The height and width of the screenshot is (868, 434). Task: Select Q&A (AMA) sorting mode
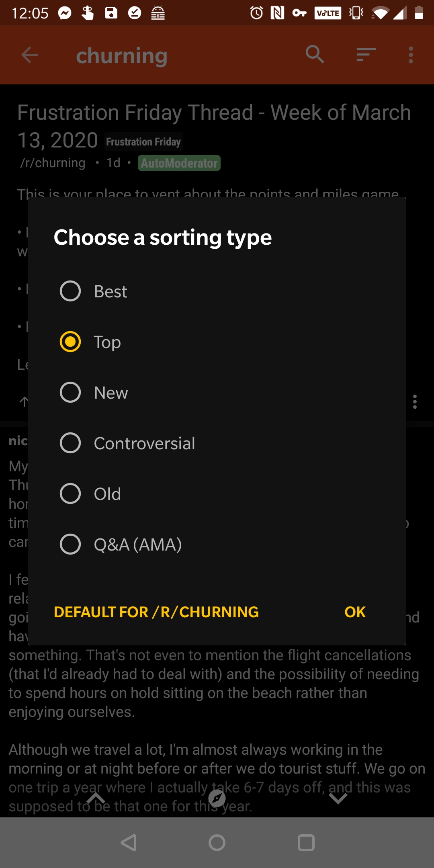click(x=70, y=545)
